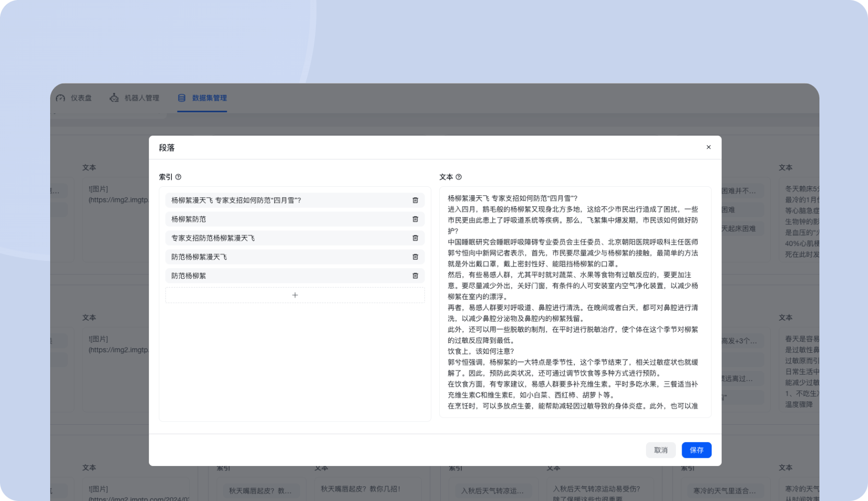Switch to the 机器人管理 tab

point(142,98)
